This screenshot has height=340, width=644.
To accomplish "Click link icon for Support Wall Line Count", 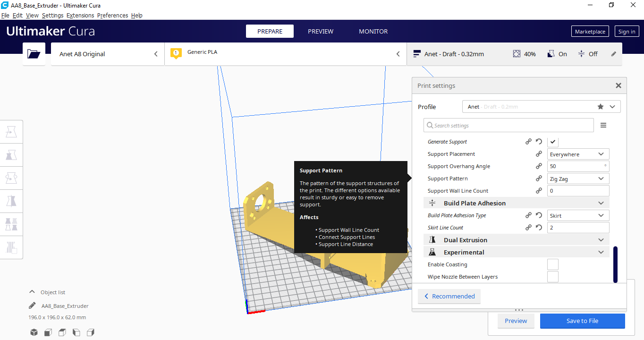I will point(539,191).
